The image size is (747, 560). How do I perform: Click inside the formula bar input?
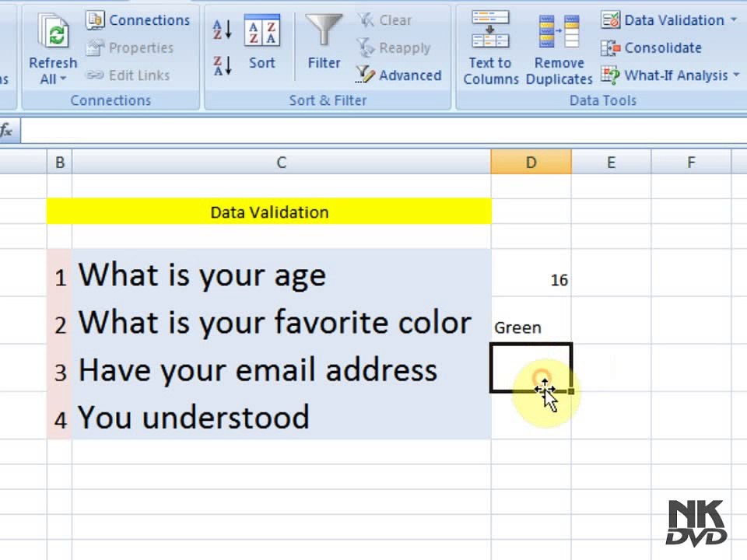click(x=384, y=131)
